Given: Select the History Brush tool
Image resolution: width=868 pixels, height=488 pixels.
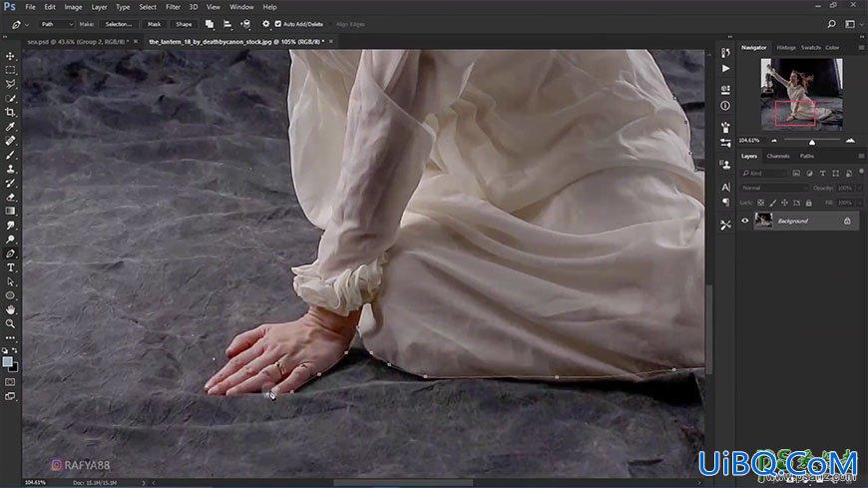Looking at the screenshot, I should (10, 183).
